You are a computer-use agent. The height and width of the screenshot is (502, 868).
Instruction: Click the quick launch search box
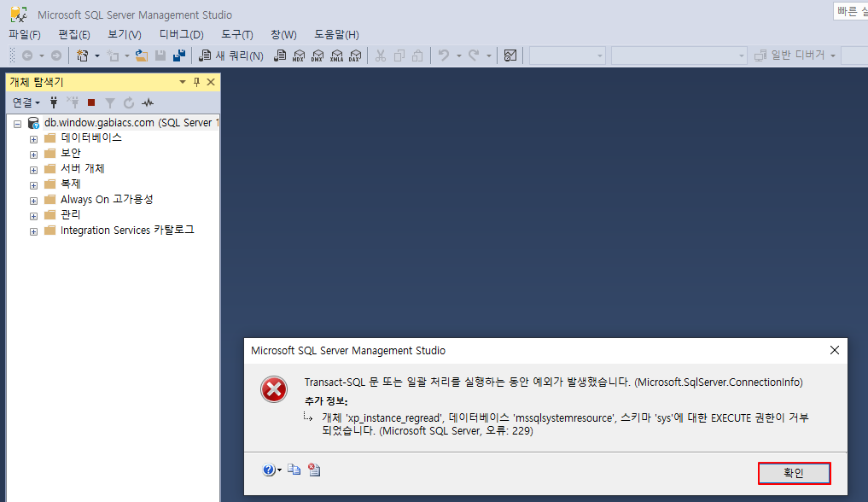click(x=850, y=11)
